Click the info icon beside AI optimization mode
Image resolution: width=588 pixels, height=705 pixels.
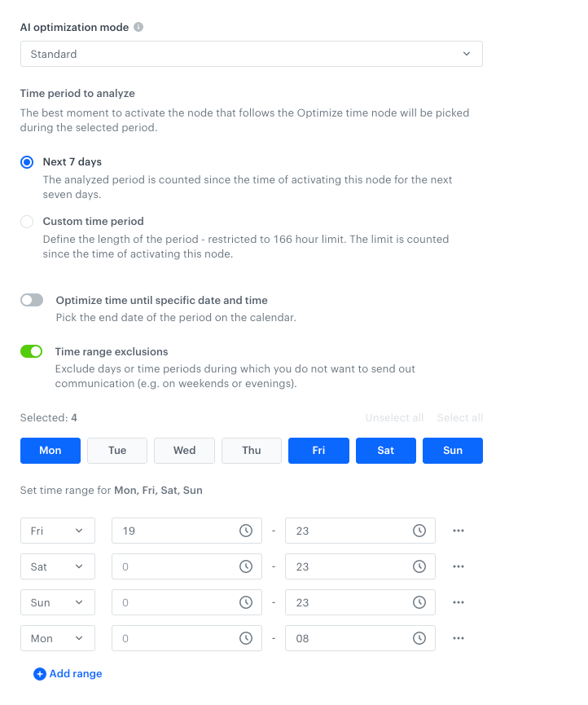(138, 27)
